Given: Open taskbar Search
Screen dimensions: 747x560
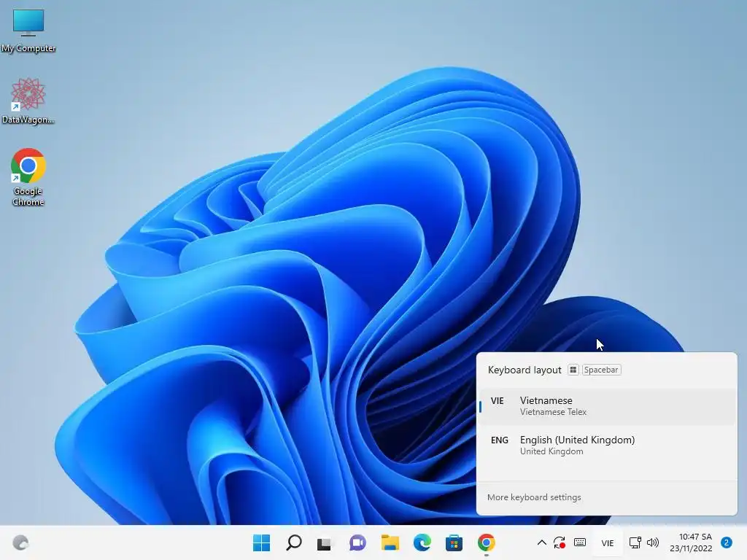Looking at the screenshot, I should click(x=293, y=542).
